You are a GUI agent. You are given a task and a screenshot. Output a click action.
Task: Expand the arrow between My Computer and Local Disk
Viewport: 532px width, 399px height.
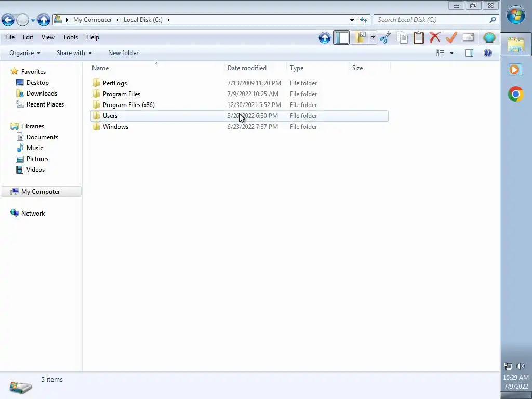(x=118, y=20)
